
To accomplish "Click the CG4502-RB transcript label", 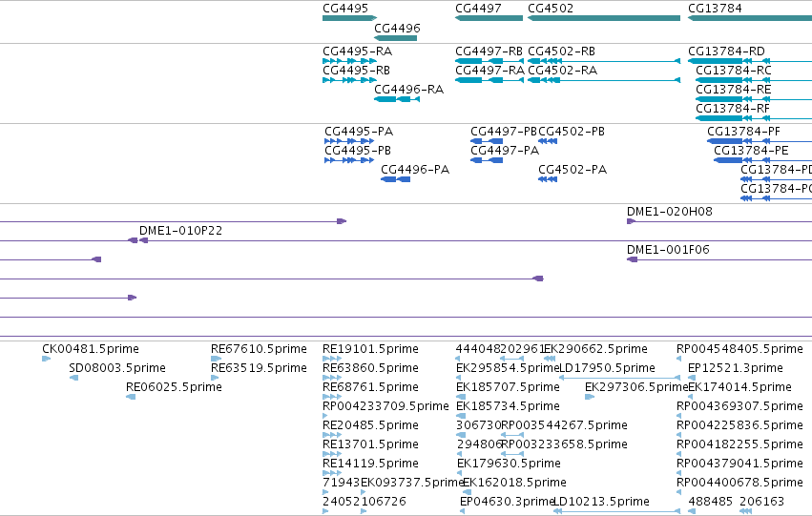I will 561,52.
